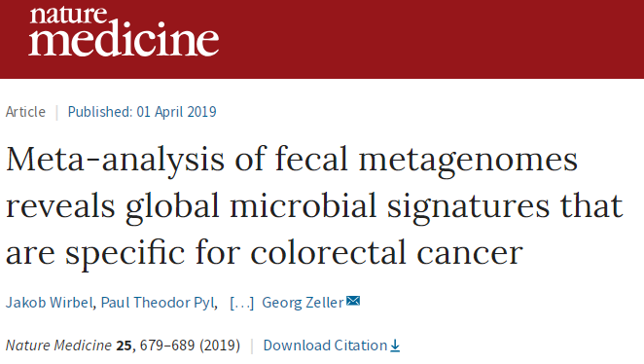
Task: Click the word 'nature' in the header logo
Action: pos(68,16)
